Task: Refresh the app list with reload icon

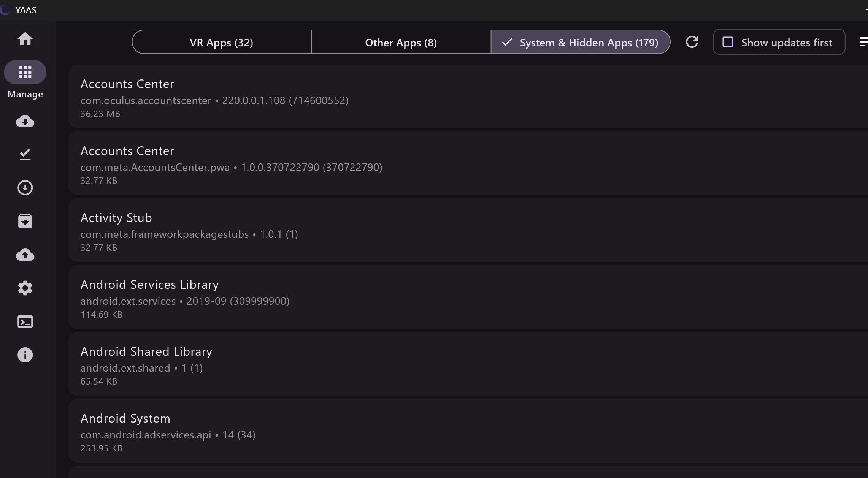Action: point(692,42)
